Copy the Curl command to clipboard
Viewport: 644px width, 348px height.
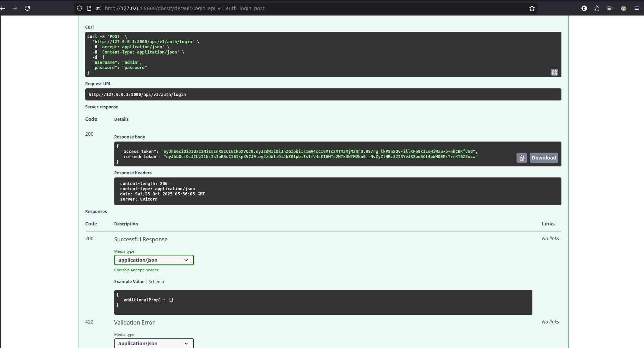pyautogui.click(x=555, y=72)
